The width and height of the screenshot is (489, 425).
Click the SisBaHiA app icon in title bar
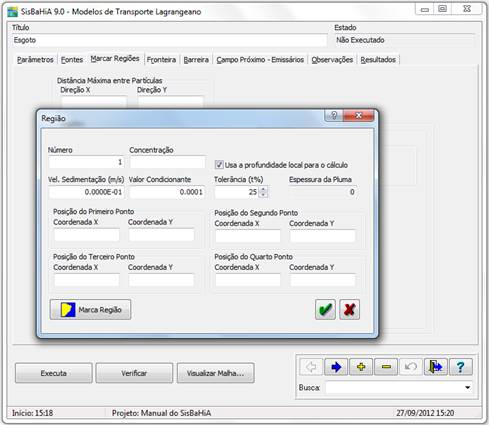click(x=13, y=12)
